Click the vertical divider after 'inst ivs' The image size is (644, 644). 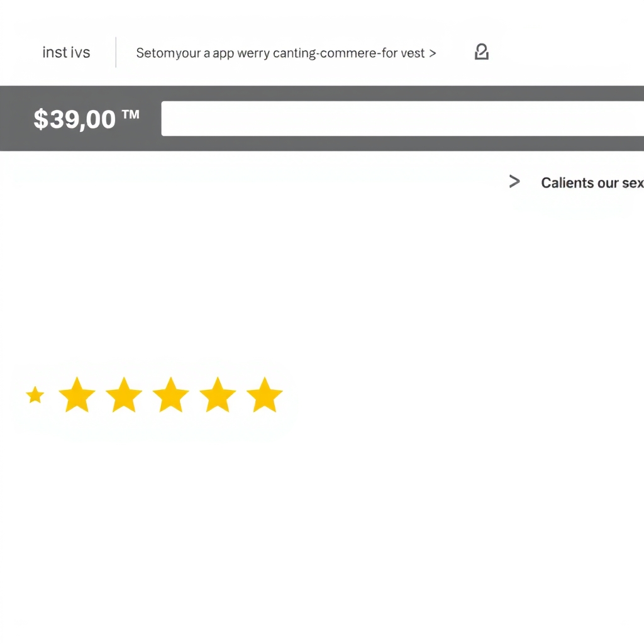pyautogui.click(x=116, y=52)
